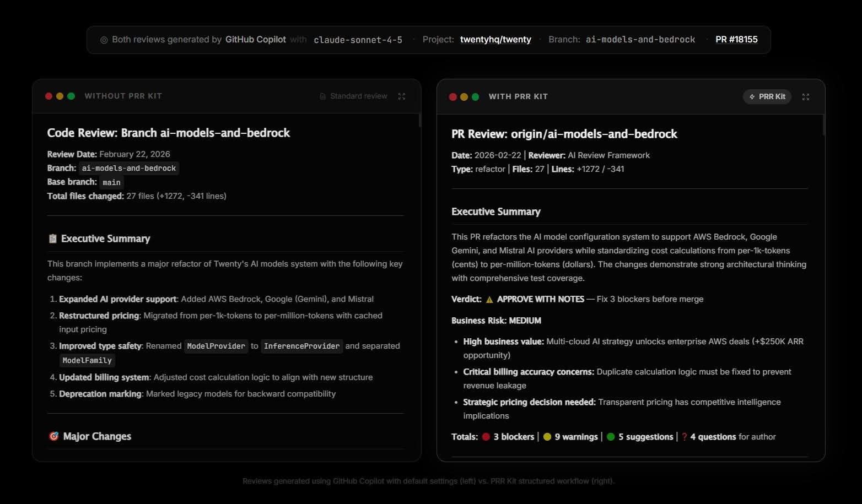The width and height of the screenshot is (862, 504).
Task: Select the clipboard icon next to Executive Summary
Action: click(x=52, y=238)
